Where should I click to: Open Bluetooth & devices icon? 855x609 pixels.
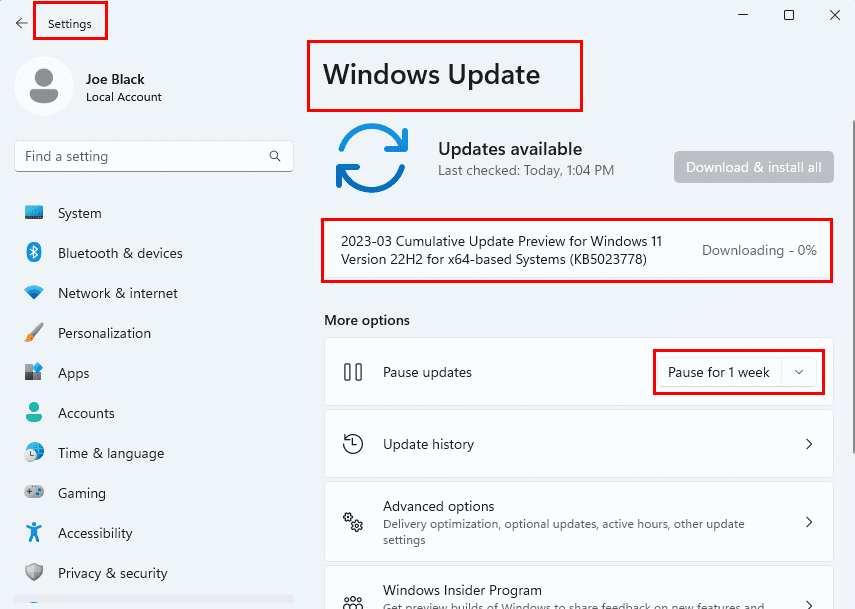point(34,253)
